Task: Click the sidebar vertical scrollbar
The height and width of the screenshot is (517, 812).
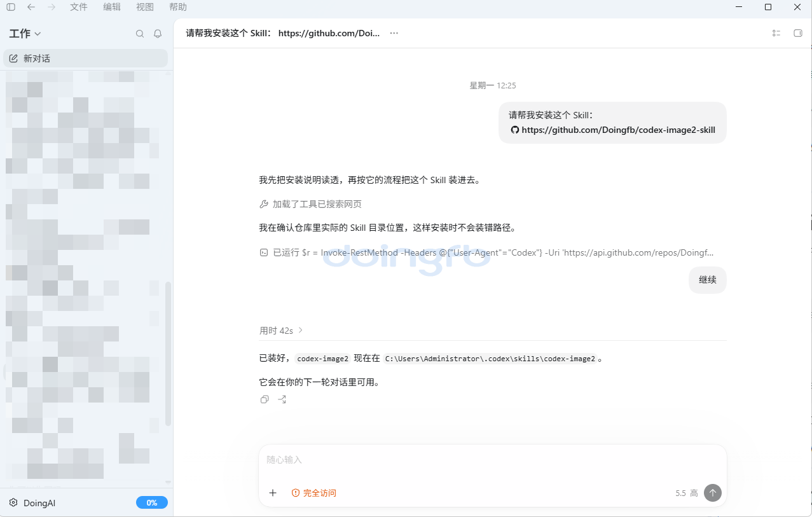Action: 169,354
